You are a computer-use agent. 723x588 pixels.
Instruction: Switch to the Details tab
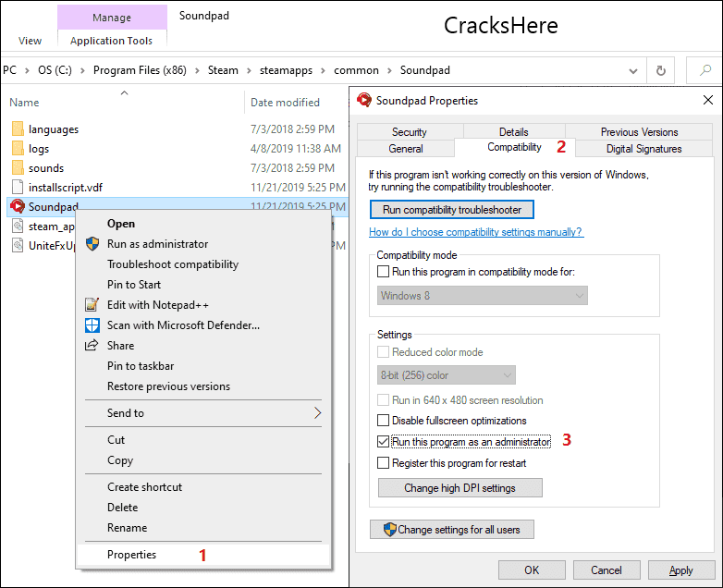(x=514, y=132)
